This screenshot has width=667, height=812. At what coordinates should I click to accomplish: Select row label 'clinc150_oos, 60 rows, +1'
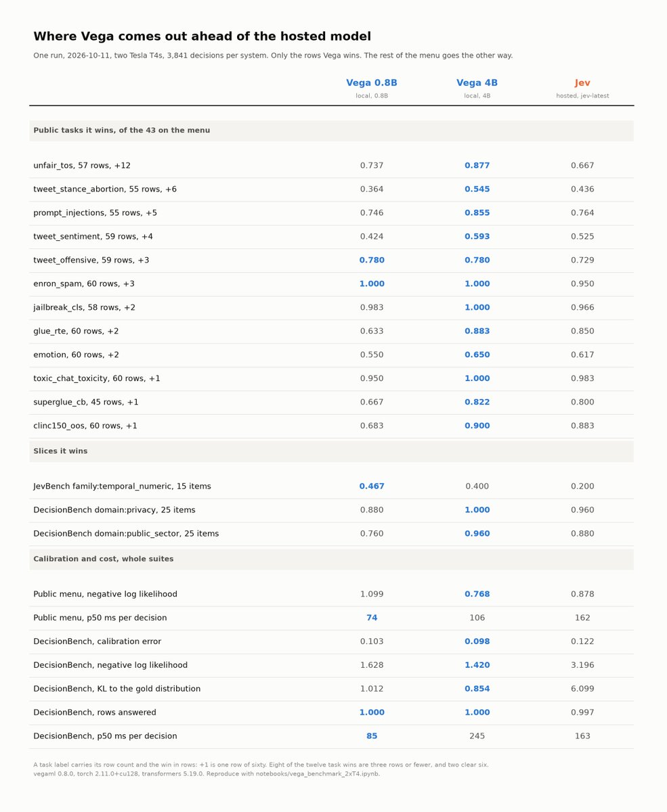[85, 426]
